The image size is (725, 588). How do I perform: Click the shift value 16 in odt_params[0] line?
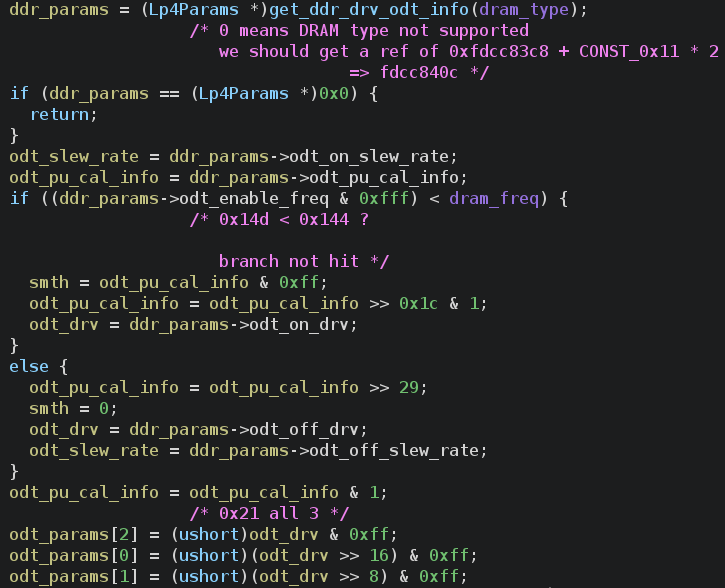[379, 556]
